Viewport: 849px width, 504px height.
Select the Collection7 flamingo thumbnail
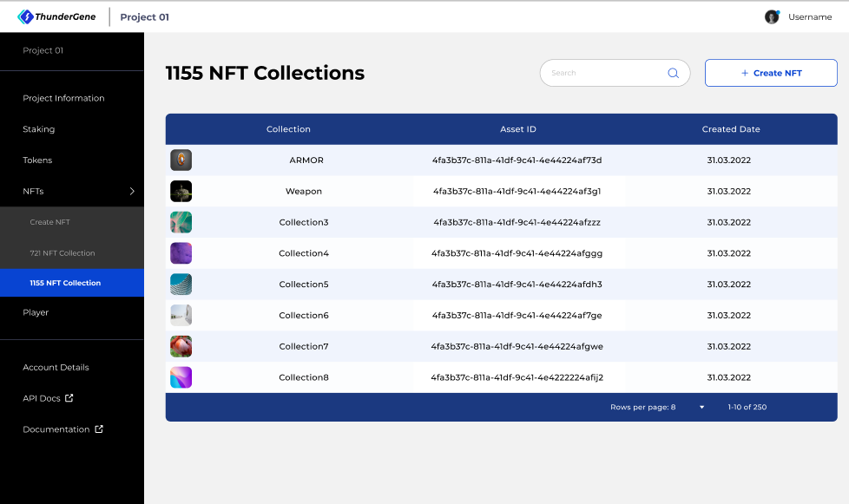pyautogui.click(x=181, y=346)
